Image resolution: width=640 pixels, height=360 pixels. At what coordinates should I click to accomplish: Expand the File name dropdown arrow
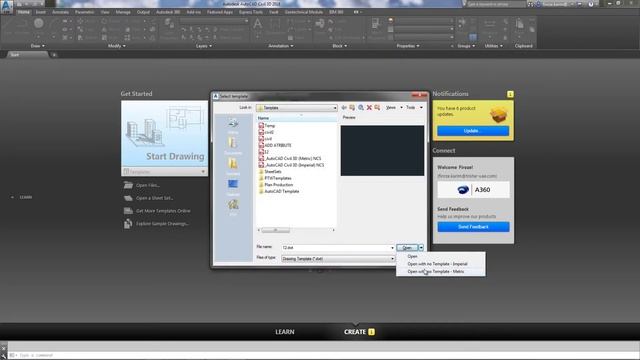pos(392,248)
